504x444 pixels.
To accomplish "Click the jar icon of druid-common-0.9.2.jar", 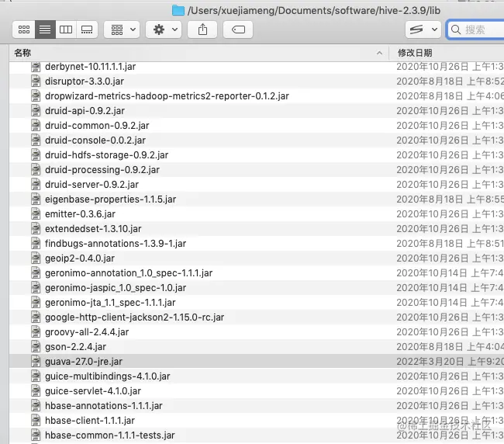I will click(36, 126).
